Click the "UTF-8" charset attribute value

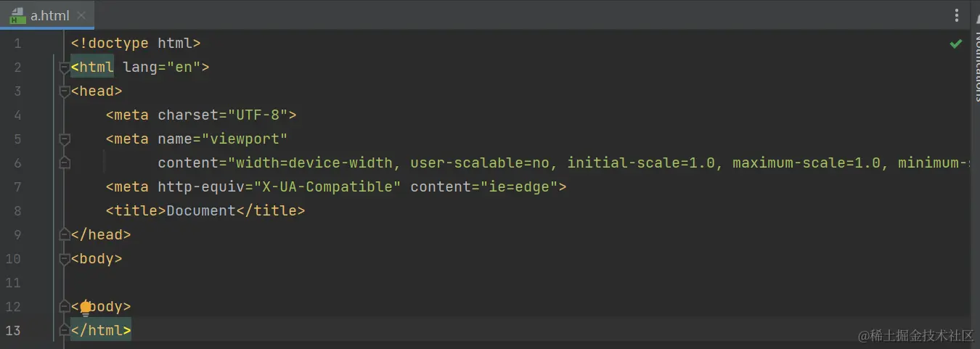pyautogui.click(x=258, y=115)
